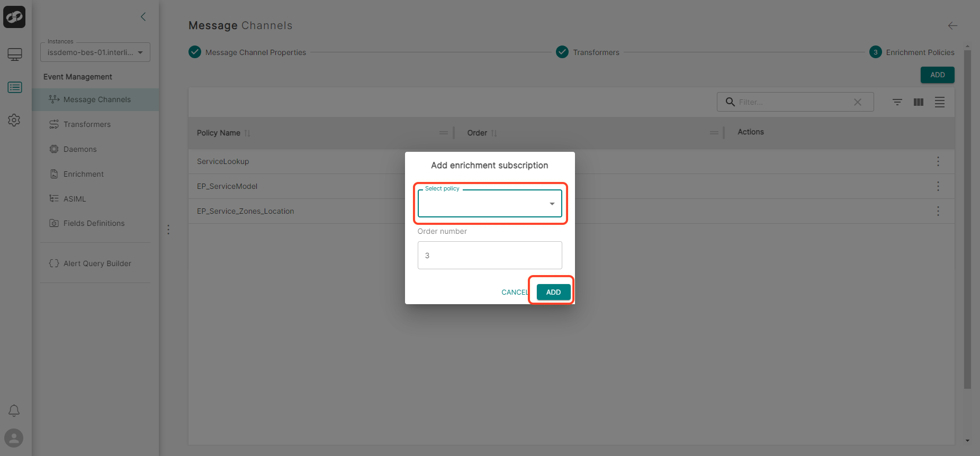This screenshot has height=456, width=980.
Task: Go to Message Channel Properties step
Action: 247,52
